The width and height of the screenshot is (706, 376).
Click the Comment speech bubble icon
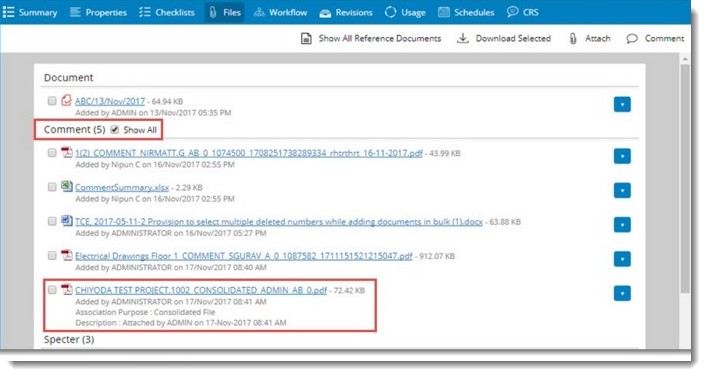(x=632, y=38)
